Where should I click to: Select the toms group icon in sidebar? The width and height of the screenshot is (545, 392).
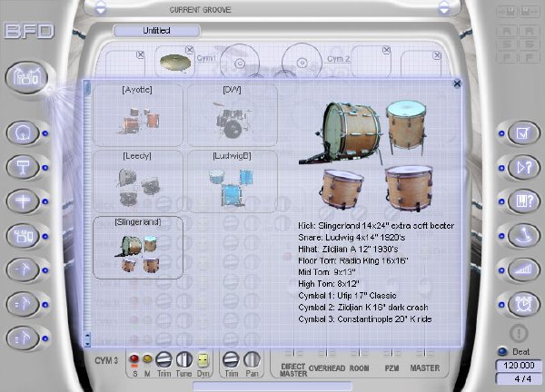pos(23,236)
